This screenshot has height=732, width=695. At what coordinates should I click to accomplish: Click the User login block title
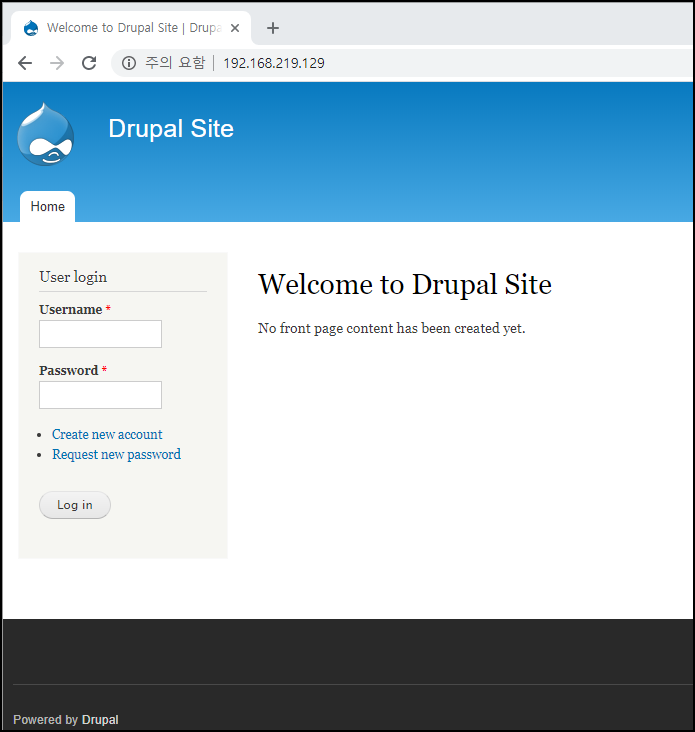(x=73, y=277)
